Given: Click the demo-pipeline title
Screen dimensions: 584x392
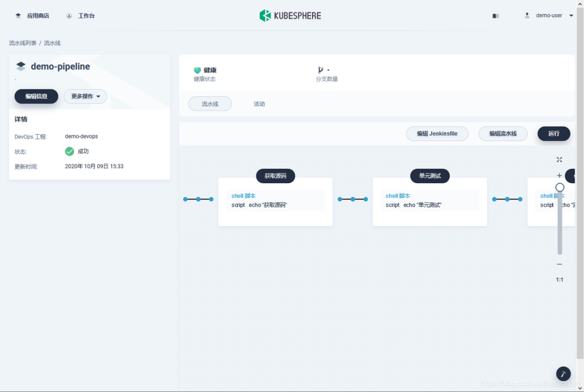Looking at the screenshot, I should point(61,67).
